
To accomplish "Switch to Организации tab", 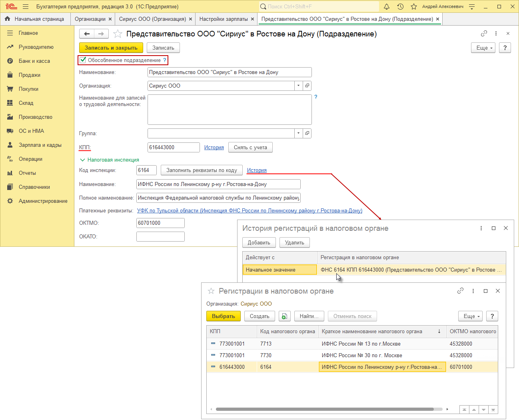I will [90, 19].
